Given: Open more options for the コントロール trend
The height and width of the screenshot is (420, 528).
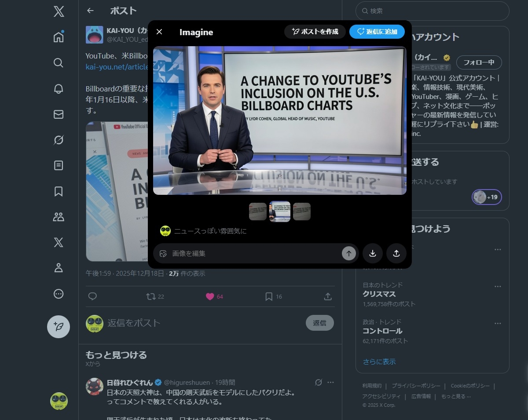Looking at the screenshot, I should click(498, 323).
